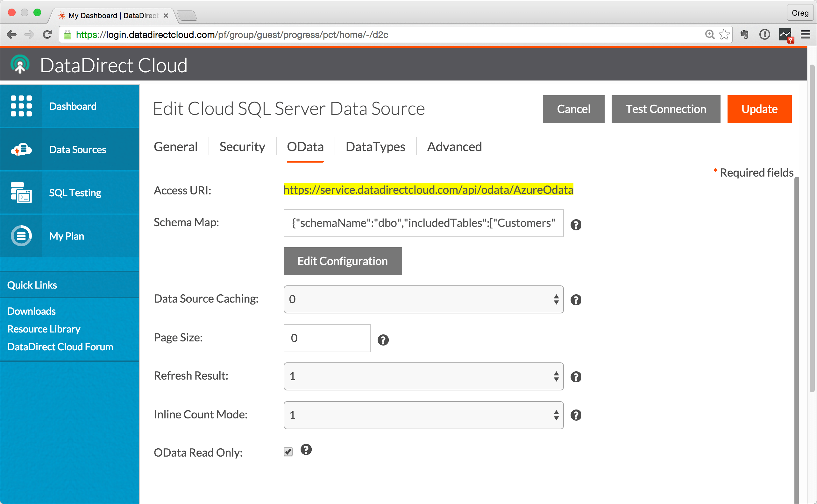Screen dimensions: 817x504
Task: Click the browser window vertical scrollbar
Action: (x=812, y=228)
